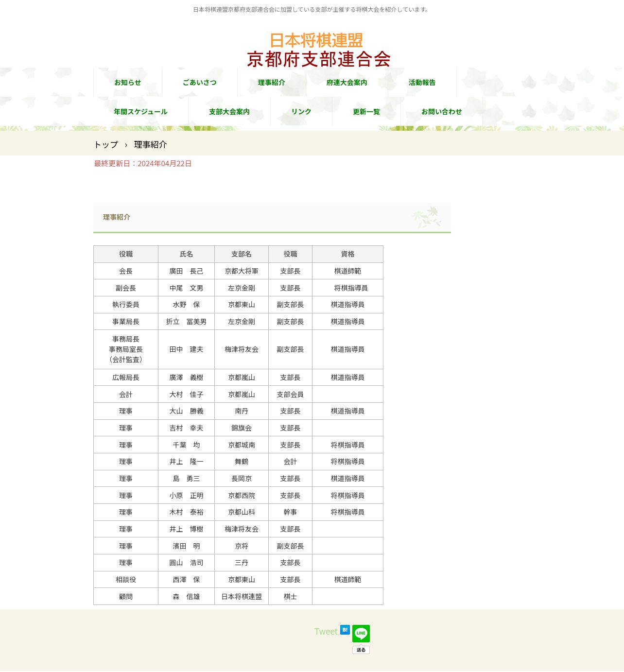Click the 事業局長 role cell
The height and width of the screenshot is (672, 624).
(x=126, y=322)
